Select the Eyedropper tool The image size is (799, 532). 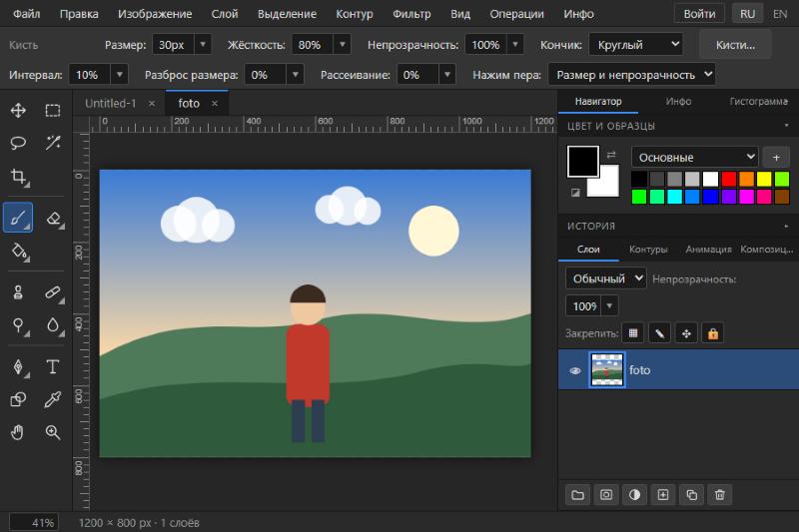[53, 399]
